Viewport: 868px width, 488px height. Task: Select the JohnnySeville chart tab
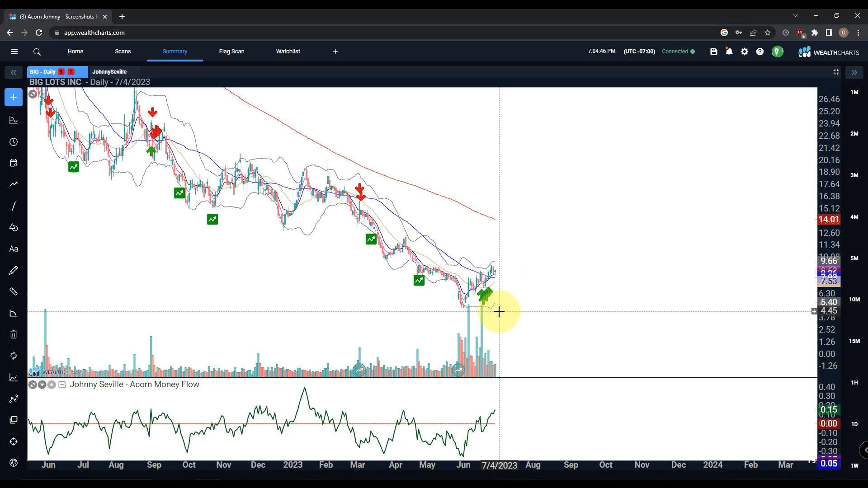(109, 72)
